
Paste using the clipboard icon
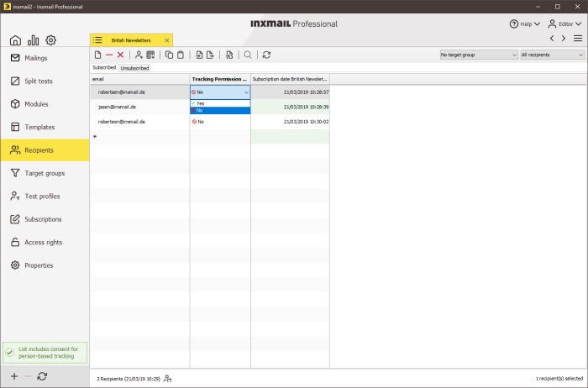[x=181, y=55]
